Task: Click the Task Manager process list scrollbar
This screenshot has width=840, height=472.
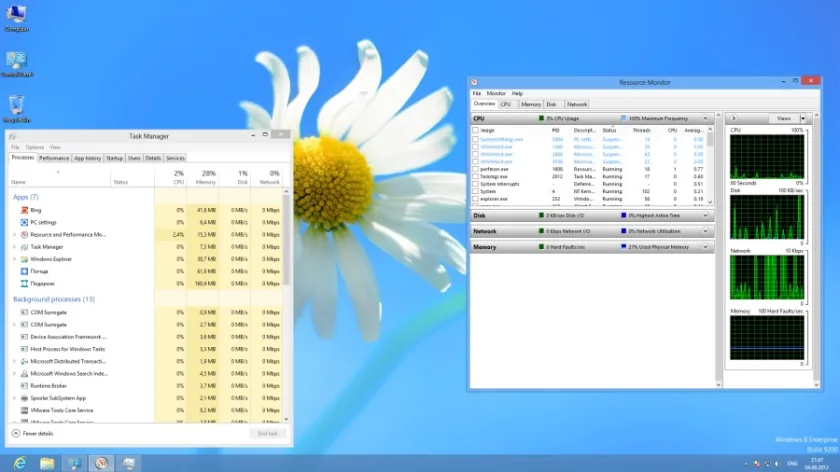Action: [286, 305]
